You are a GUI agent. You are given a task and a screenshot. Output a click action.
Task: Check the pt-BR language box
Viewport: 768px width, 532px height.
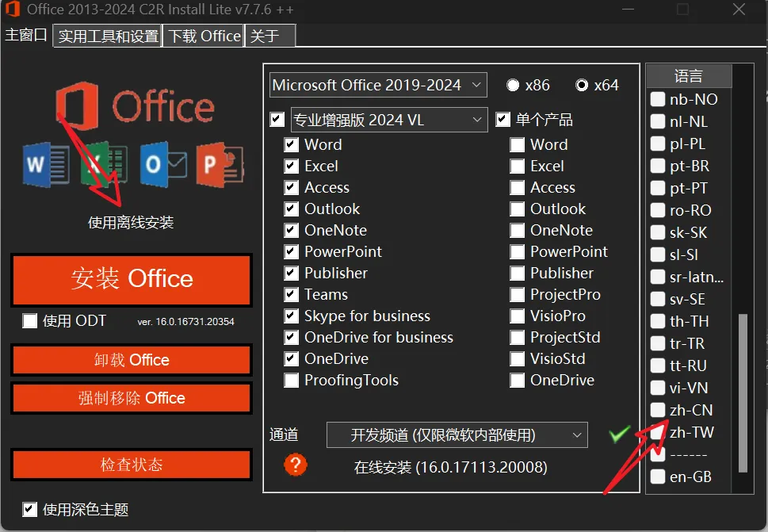pos(658,166)
